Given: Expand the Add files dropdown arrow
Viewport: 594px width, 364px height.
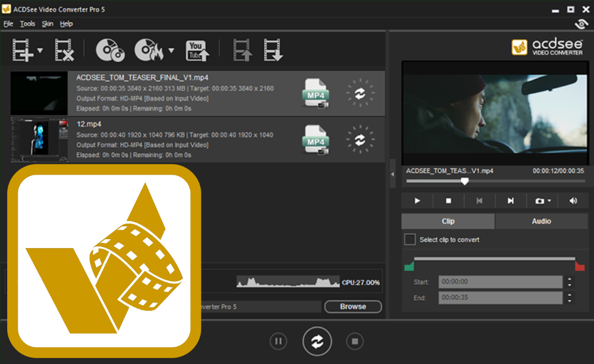Looking at the screenshot, I should click(x=40, y=50).
